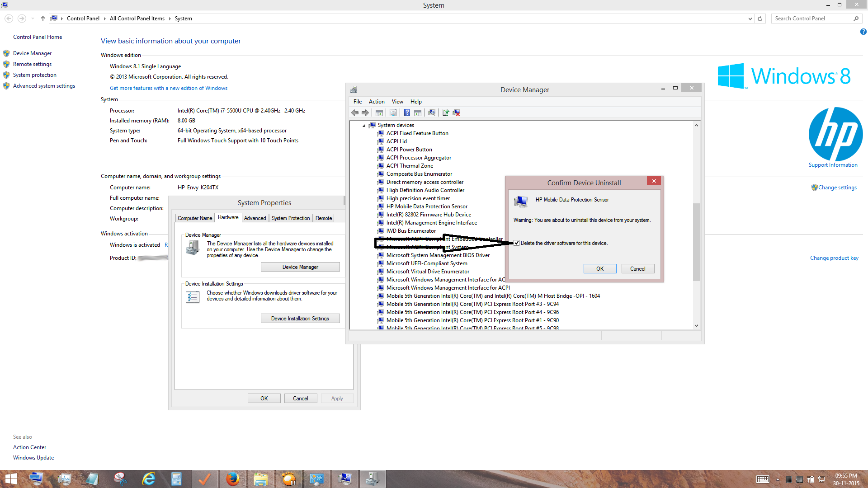868x488 pixels.
Task: Uncheck Delete the driver software checkbox
Action: click(516, 243)
